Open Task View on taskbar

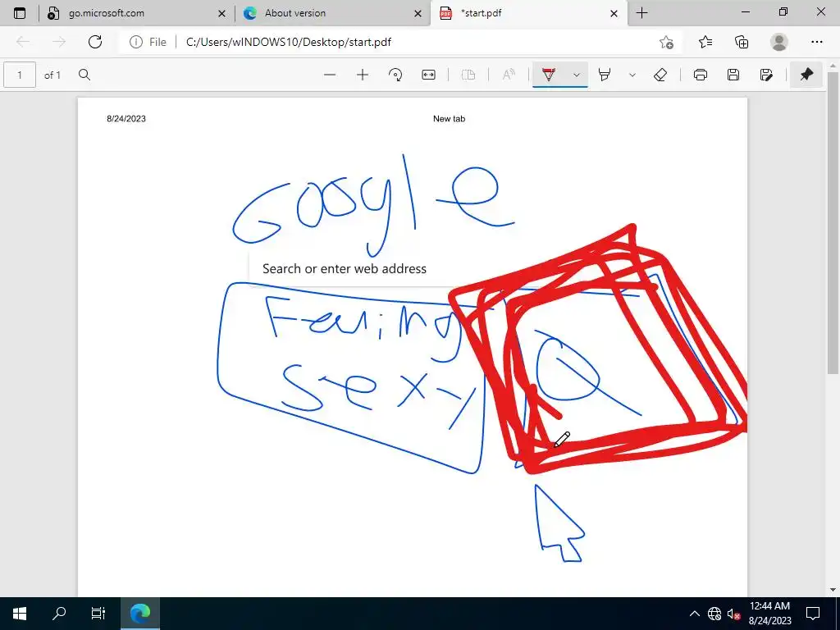pyautogui.click(x=98, y=614)
